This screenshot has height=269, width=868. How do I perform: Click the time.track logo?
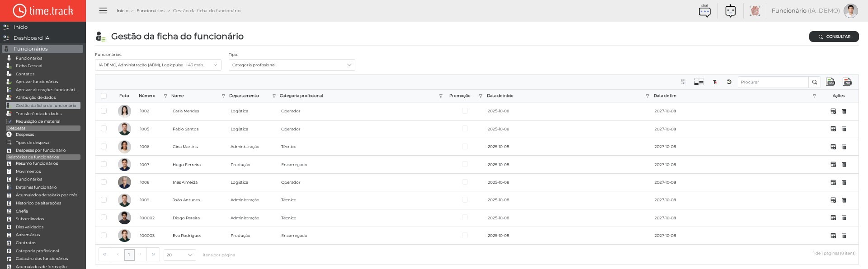click(43, 11)
